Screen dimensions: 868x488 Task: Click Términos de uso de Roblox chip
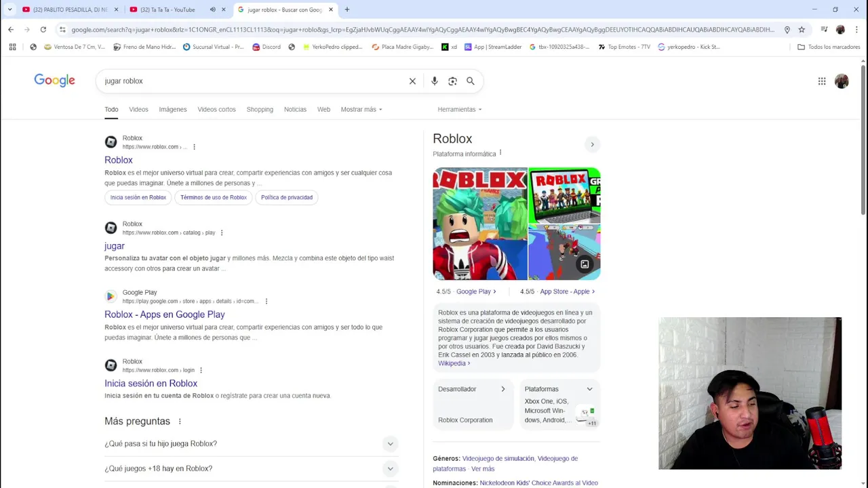pos(214,197)
